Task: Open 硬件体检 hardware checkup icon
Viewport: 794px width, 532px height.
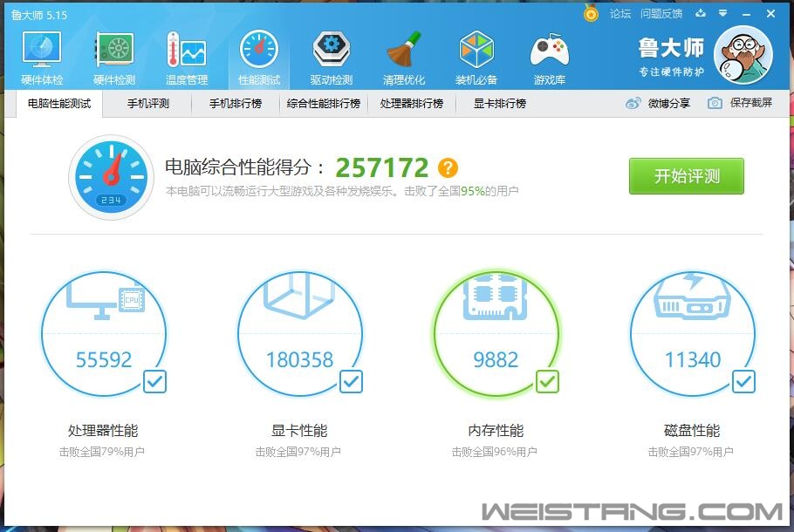Action: [42, 58]
